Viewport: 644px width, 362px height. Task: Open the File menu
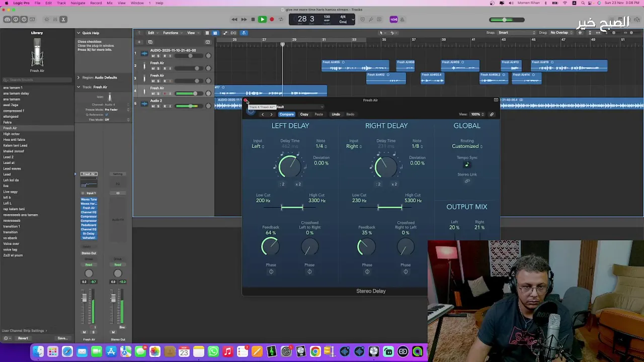coord(37,3)
